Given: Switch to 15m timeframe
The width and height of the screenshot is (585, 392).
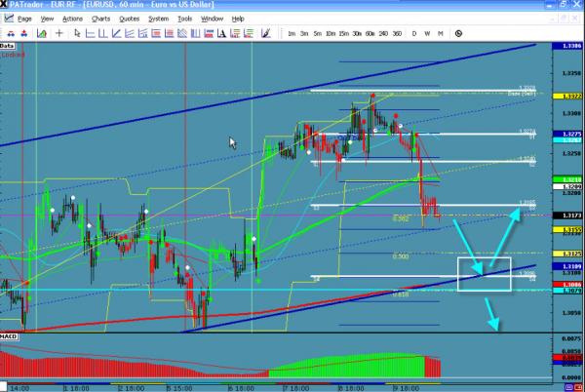Looking at the screenshot, I should point(343,33).
